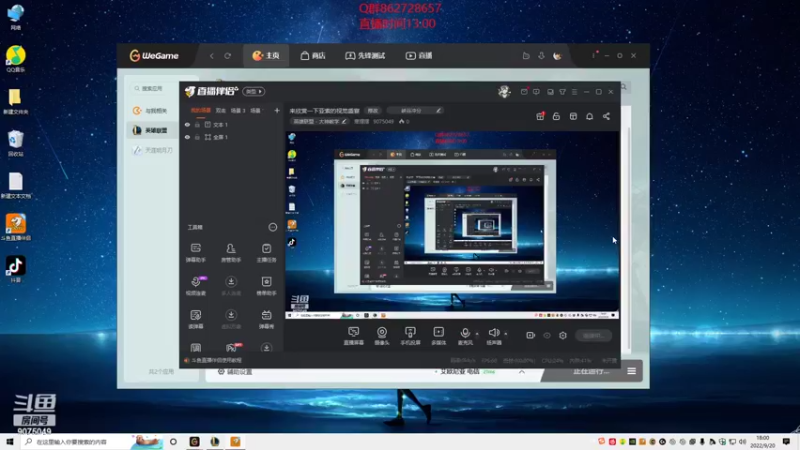Click the start streaming button
Screen dimensions: 800x450
coord(593,335)
